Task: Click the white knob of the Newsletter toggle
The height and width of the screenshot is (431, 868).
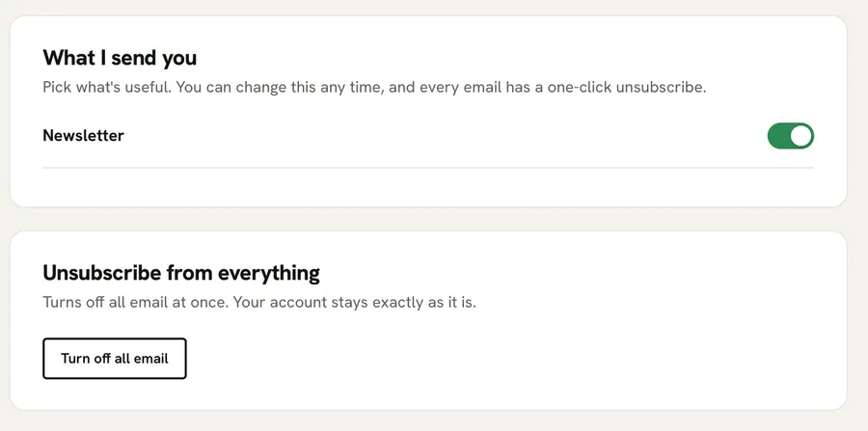Action: [x=800, y=136]
